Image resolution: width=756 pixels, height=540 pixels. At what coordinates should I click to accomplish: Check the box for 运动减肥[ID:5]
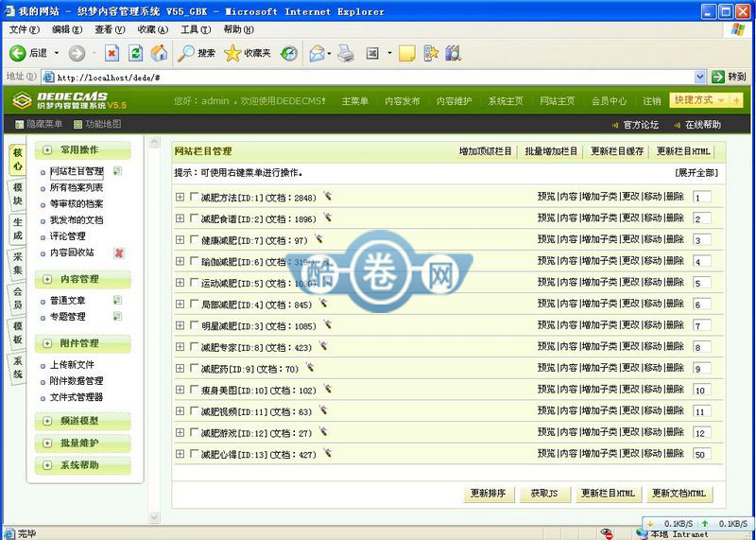tap(195, 283)
